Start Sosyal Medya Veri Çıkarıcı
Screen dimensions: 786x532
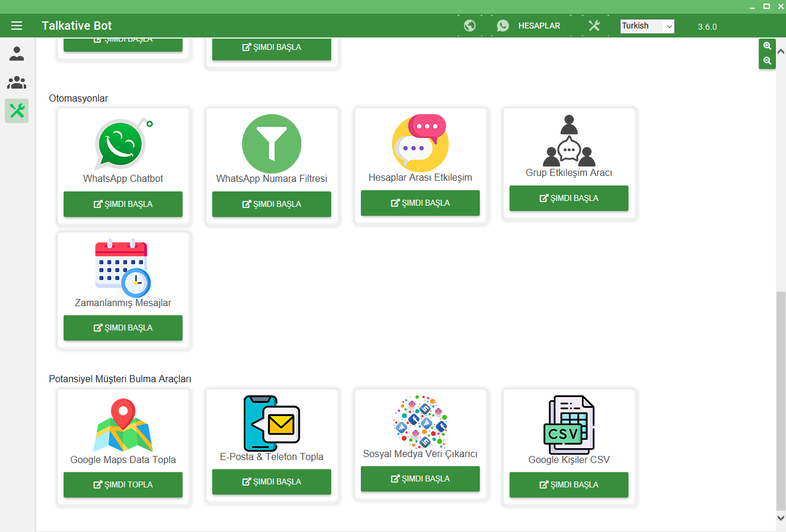[x=420, y=479]
